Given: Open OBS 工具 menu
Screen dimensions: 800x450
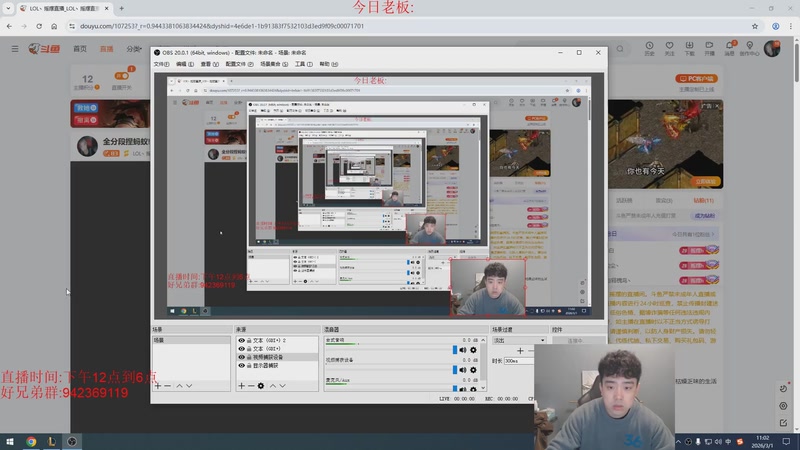Looking at the screenshot, I should click(x=304, y=64).
